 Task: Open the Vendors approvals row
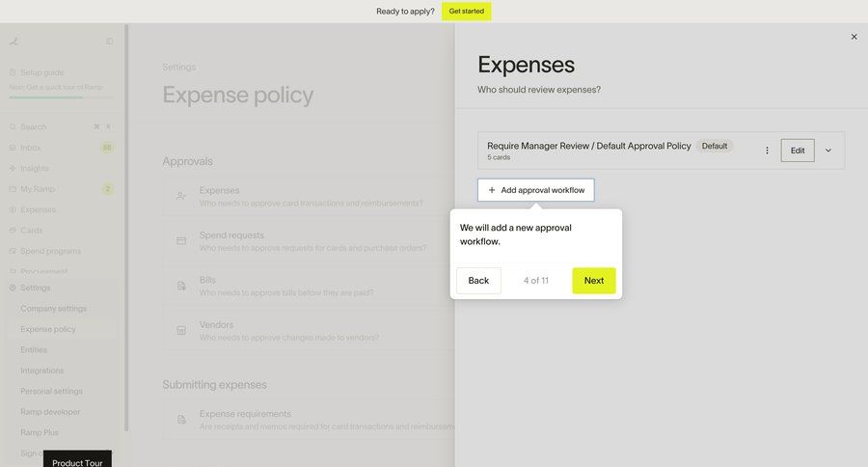[x=309, y=331]
